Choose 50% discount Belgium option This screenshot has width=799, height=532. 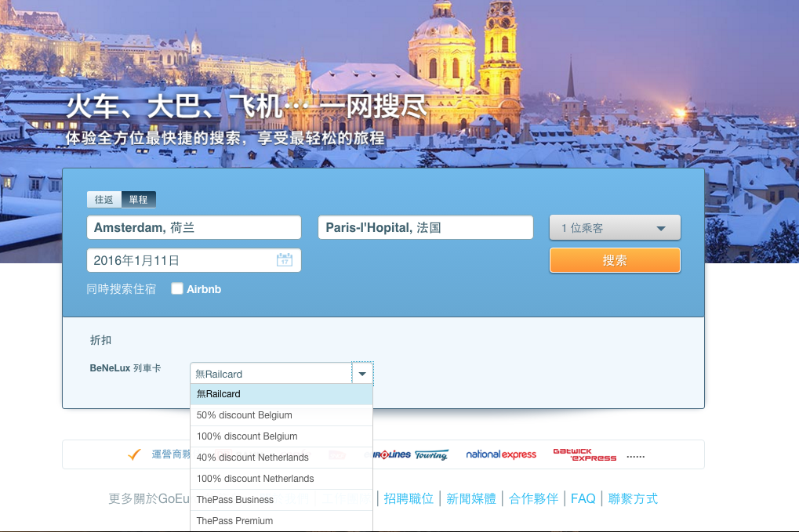coord(281,415)
